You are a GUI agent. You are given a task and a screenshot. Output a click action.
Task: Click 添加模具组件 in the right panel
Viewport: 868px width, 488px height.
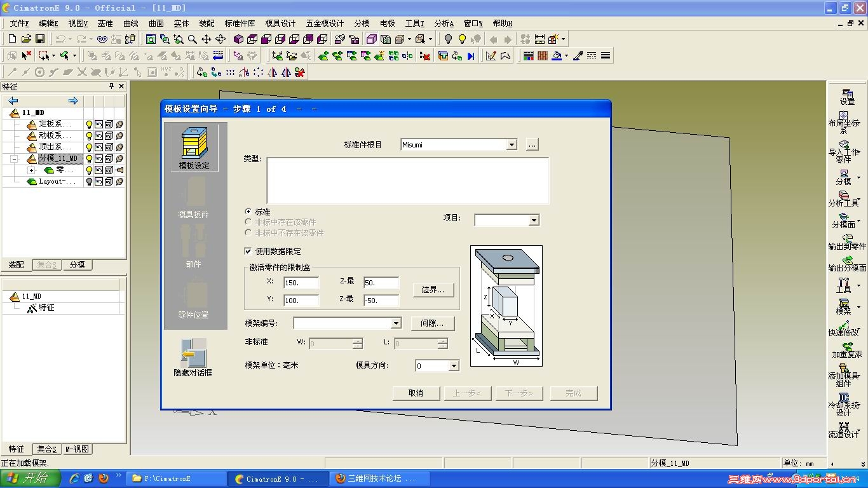pos(844,376)
